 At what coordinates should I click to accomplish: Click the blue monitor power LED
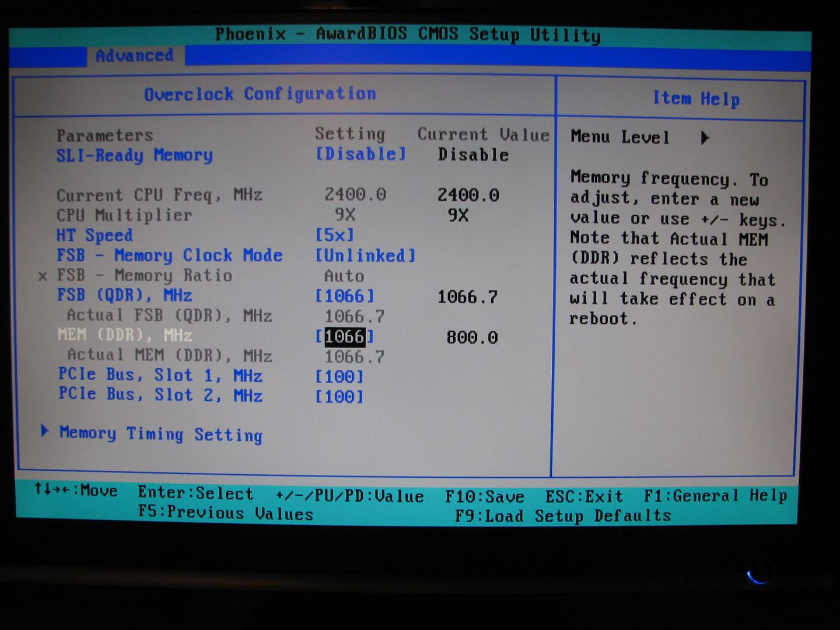758,575
